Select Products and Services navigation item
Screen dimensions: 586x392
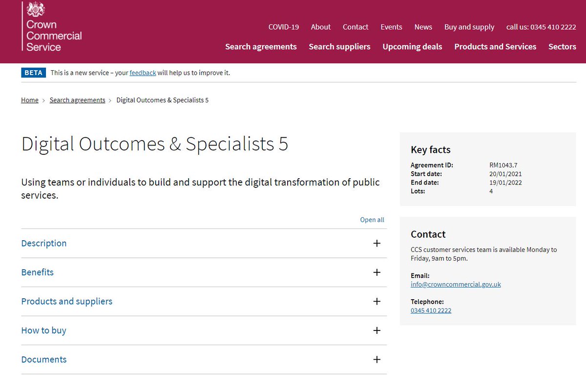(495, 47)
